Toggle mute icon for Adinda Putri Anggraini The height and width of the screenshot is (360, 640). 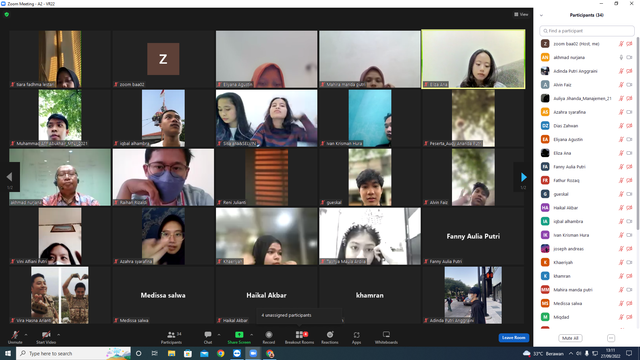pos(621,71)
